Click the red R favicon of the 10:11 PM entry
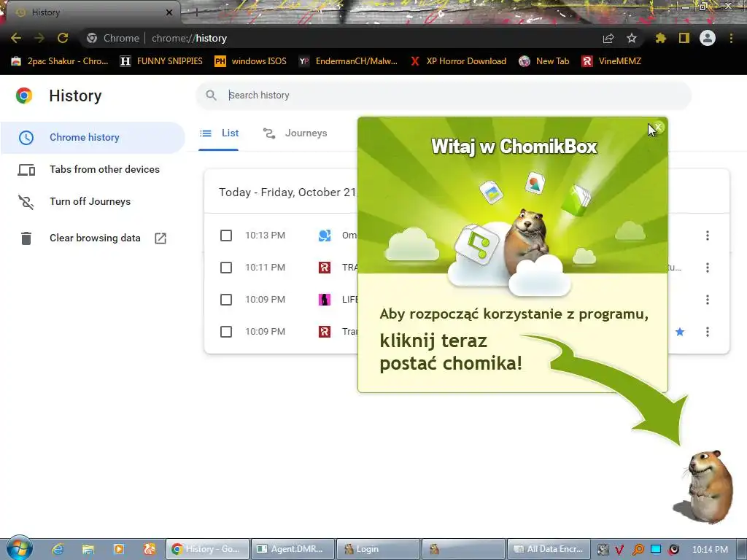The height and width of the screenshot is (560, 747). [x=325, y=268]
